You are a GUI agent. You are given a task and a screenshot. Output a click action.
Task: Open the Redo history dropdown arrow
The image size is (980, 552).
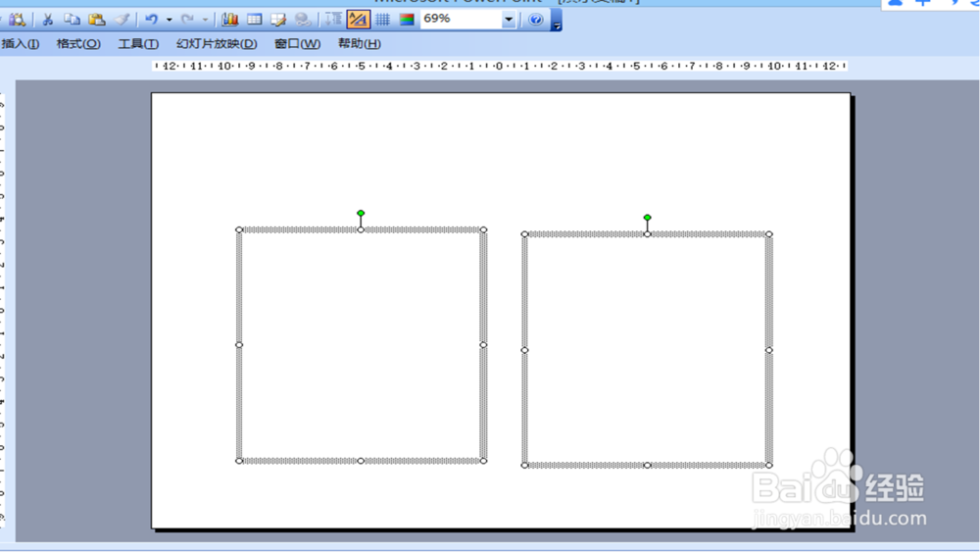click(x=205, y=20)
